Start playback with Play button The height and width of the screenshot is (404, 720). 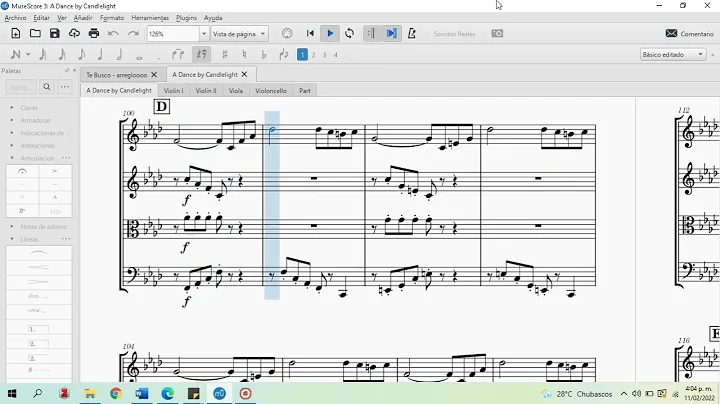coord(330,34)
